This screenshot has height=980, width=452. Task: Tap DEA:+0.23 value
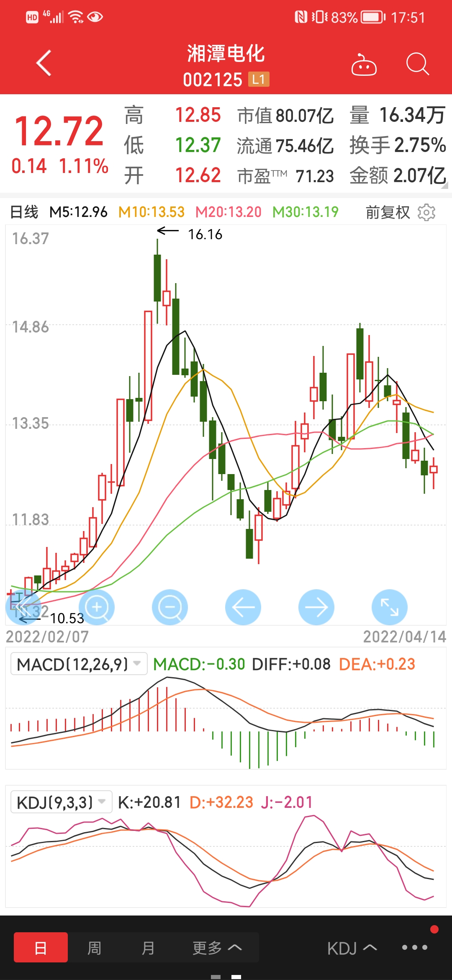[x=377, y=664]
